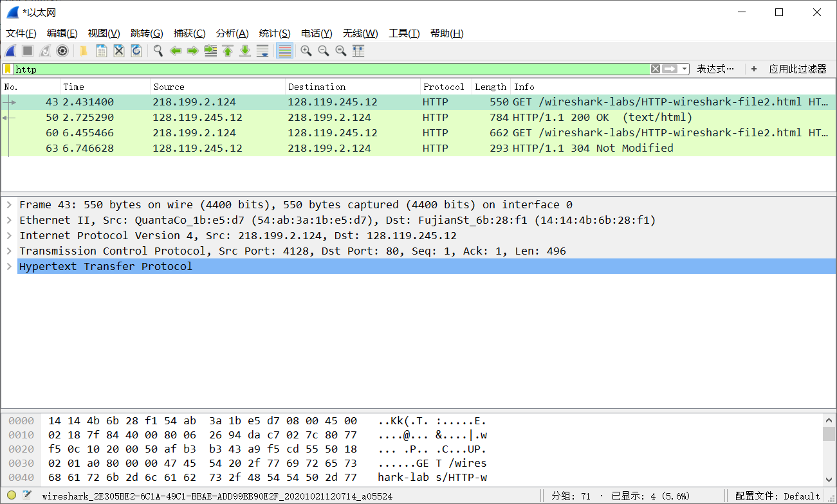Sort packets by Time column

(106, 87)
